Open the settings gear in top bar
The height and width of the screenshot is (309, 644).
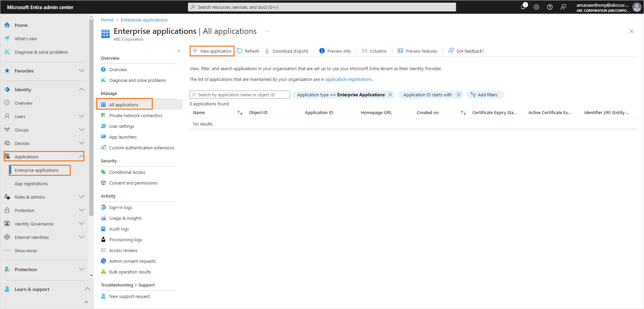click(x=536, y=7)
